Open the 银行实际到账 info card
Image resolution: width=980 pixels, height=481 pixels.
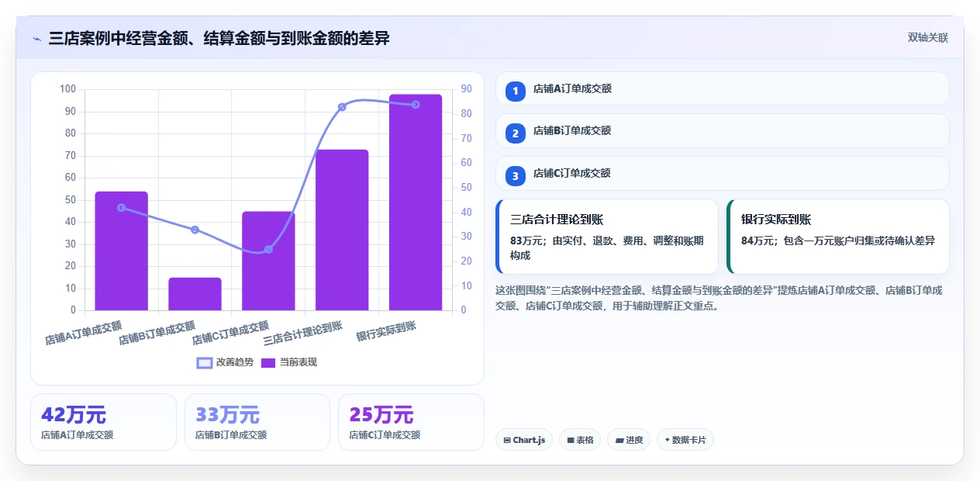coord(838,237)
